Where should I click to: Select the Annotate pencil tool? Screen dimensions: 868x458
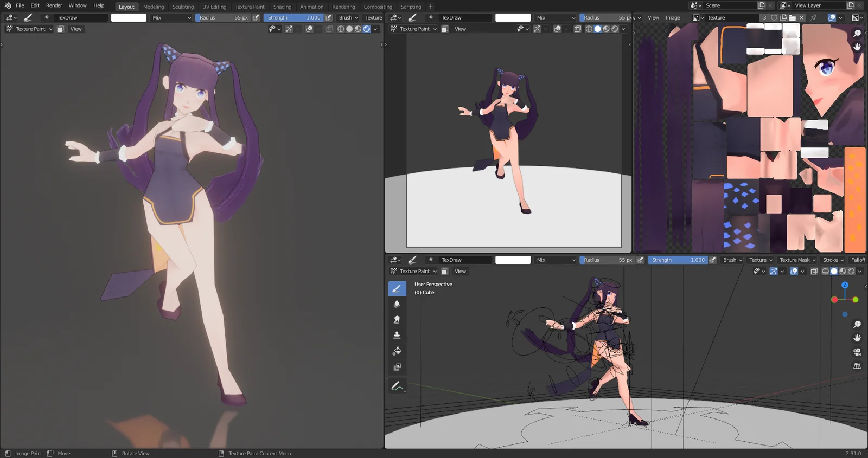click(x=397, y=386)
